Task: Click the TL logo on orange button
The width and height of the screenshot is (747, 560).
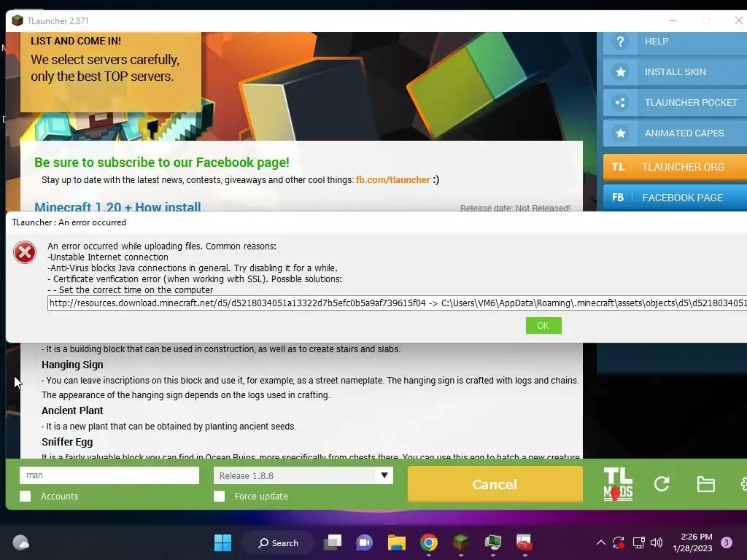Action: pos(618,167)
